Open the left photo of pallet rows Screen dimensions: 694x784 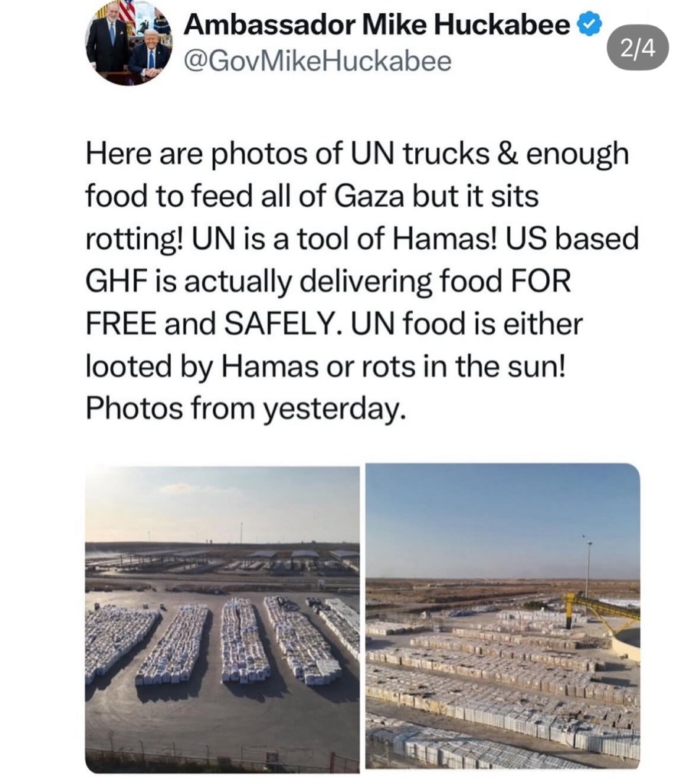coord(221,618)
